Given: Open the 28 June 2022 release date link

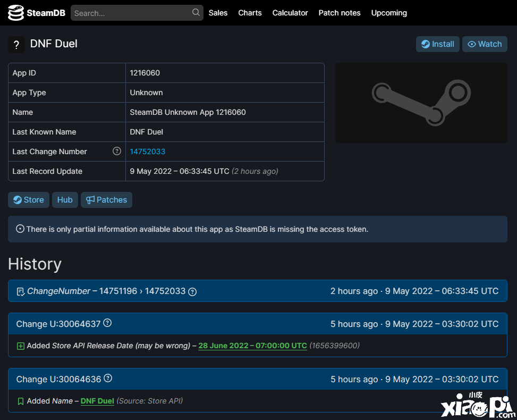Looking at the screenshot, I should pyautogui.click(x=252, y=346).
